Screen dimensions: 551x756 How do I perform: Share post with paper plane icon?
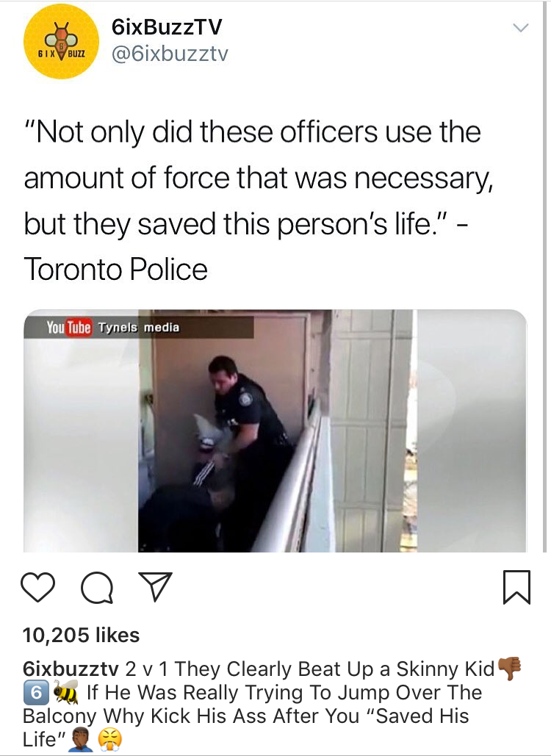click(155, 586)
